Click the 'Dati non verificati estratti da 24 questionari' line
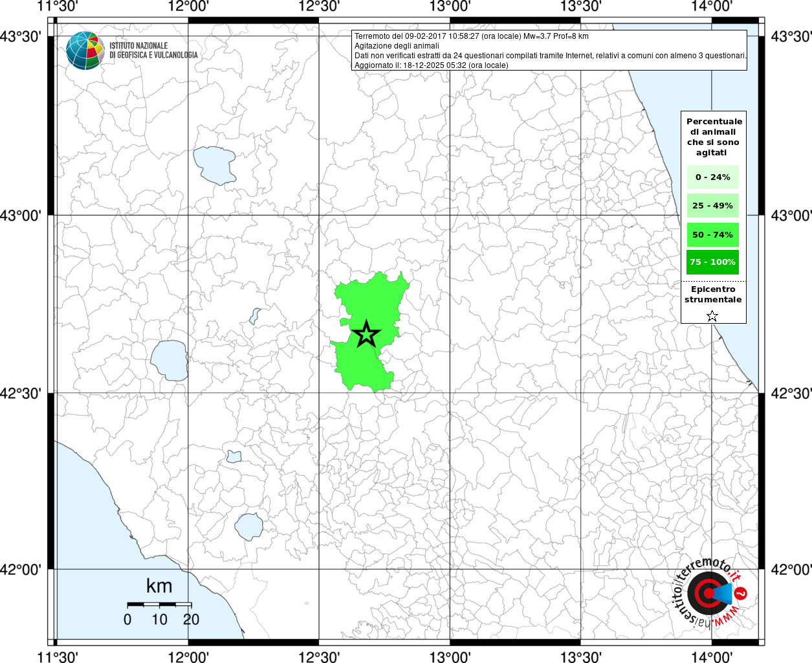This screenshot has width=812, height=663. [x=551, y=56]
